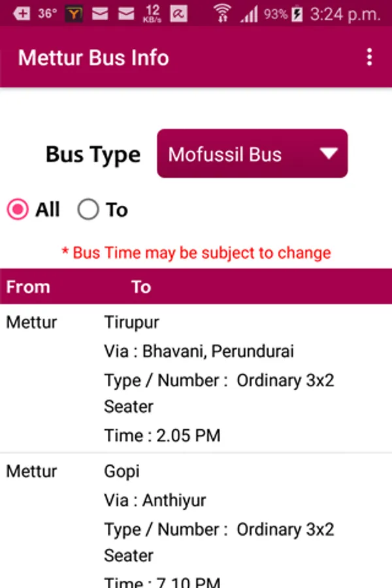This screenshot has height=588, width=392.
Task: Tap the Wi-Fi signal icon
Action: point(223,13)
